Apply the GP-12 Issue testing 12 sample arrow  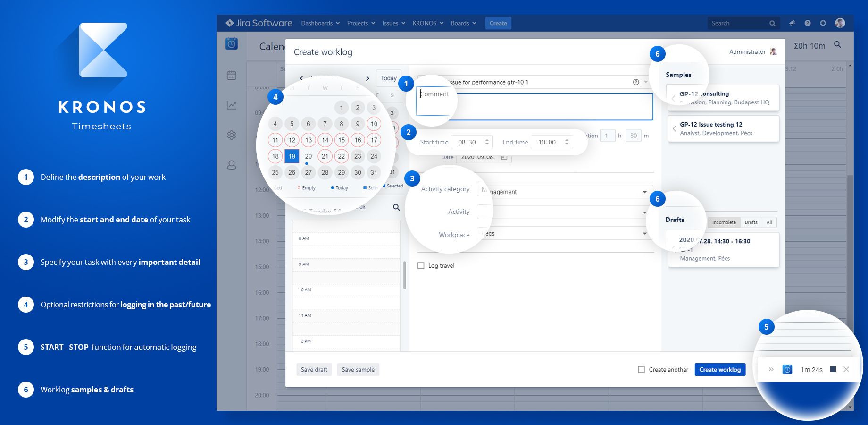(674, 128)
